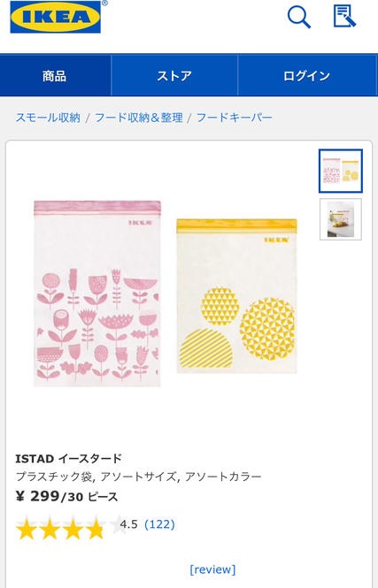This screenshot has height=588, width=378.
Task: Click the ¥ 299 price text
Action: [37, 496]
